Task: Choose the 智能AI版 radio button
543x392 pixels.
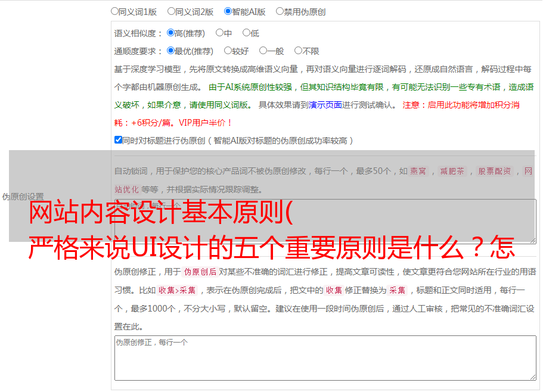Action: tap(228, 11)
